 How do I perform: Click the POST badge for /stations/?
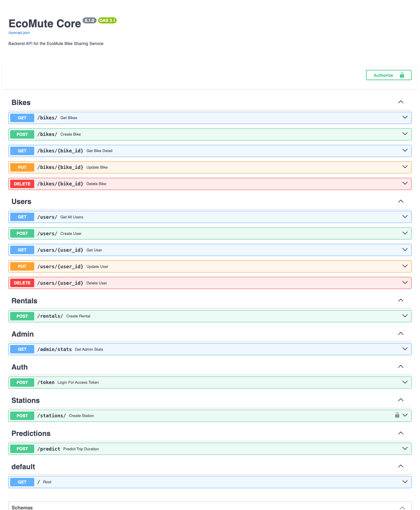22,416
